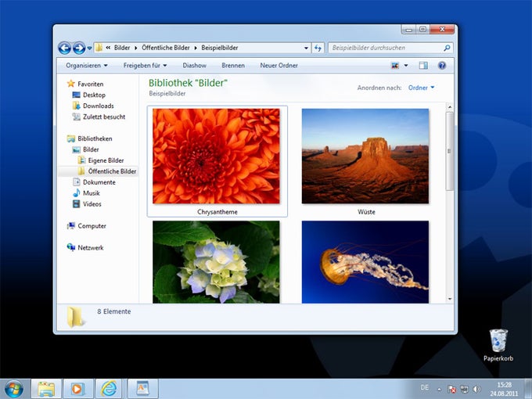532x399 pixels.
Task: Click the volume speaker tray icon
Action: [476, 389]
